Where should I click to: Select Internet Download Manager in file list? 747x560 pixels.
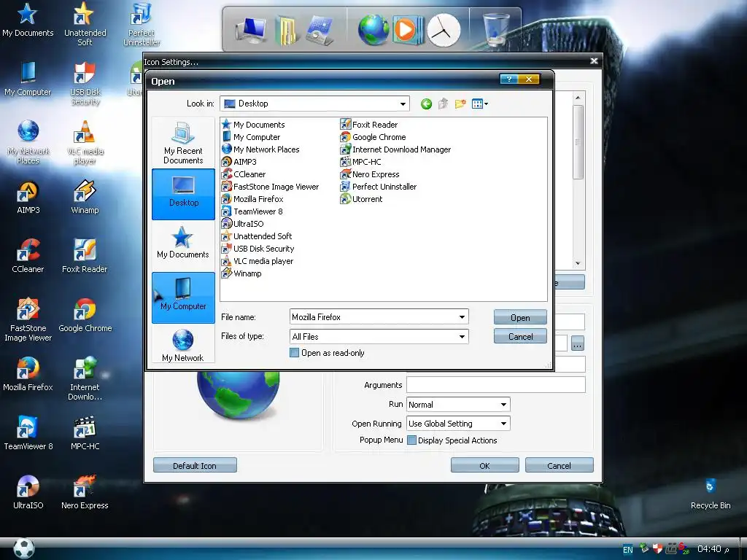click(x=396, y=149)
